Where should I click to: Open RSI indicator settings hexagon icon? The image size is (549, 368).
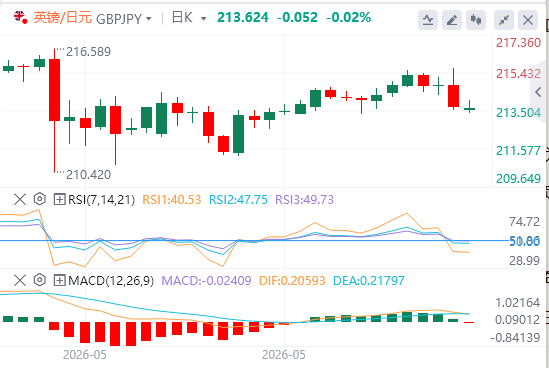point(40,199)
